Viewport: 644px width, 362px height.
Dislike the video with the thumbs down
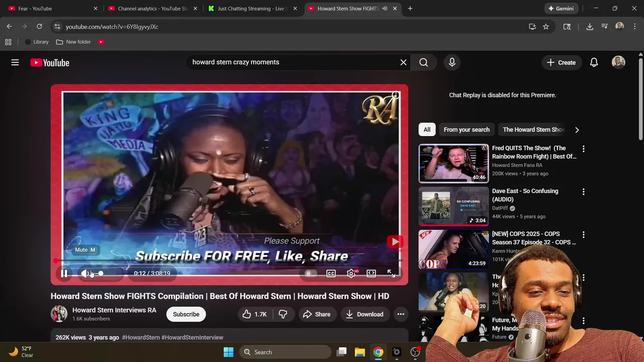tap(283, 314)
